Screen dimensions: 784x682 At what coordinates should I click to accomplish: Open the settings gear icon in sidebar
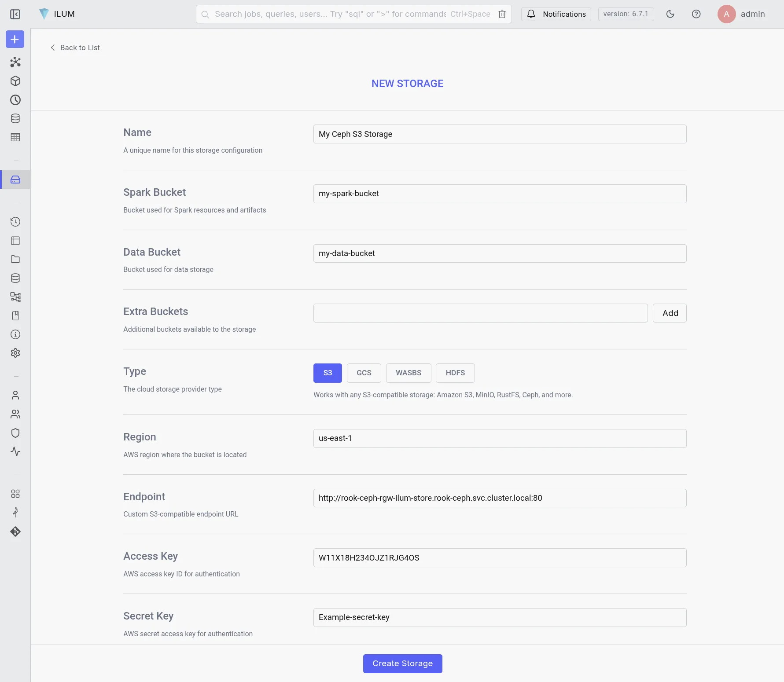15,353
